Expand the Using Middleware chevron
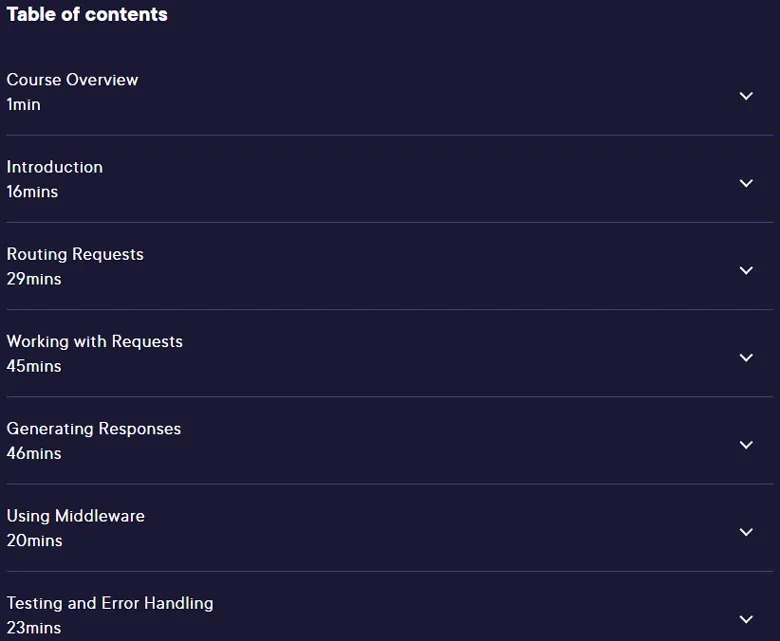Viewport: 780px width, 641px height. pyautogui.click(x=746, y=532)
